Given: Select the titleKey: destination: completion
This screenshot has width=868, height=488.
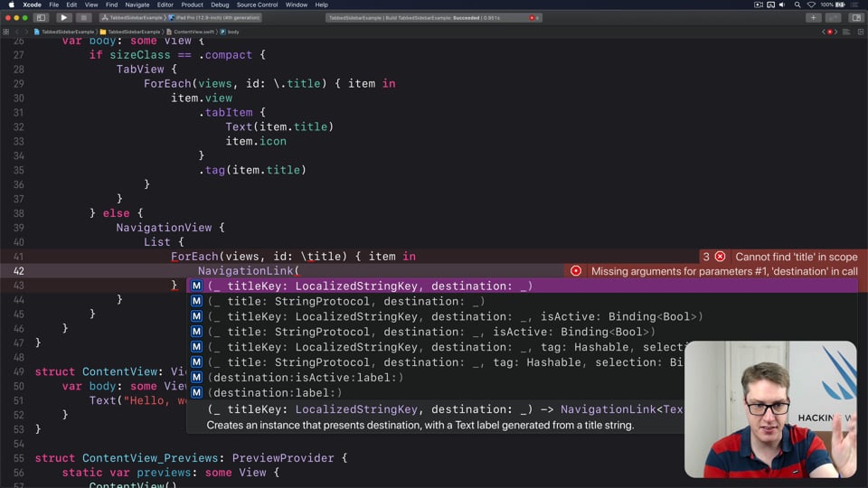Looking at the screenshot, I should (x=522, y=286).
